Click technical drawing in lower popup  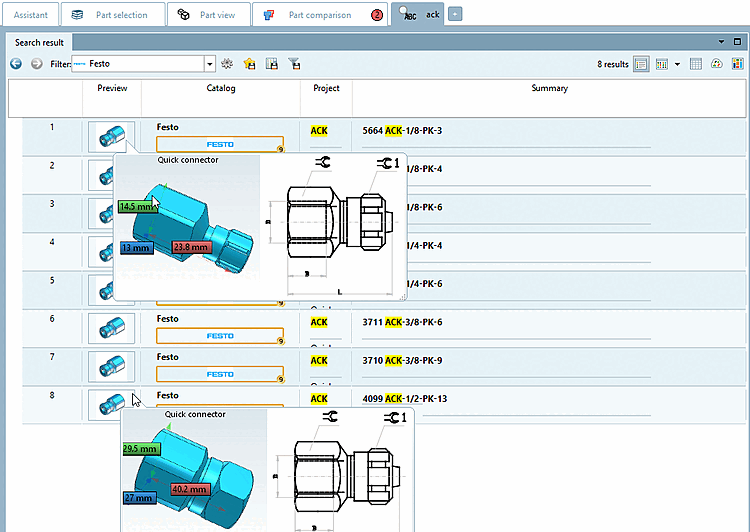(x=342, y=471)
